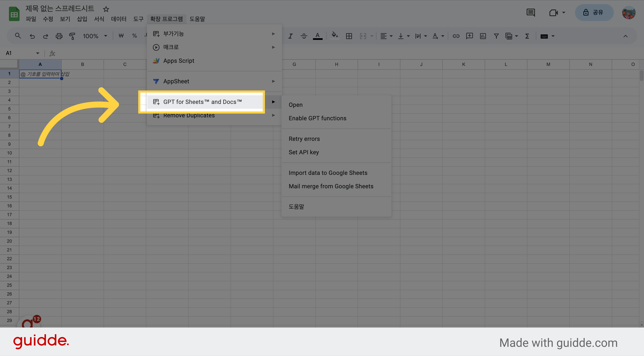Select GPT for Sheets and Docs
The height and width of the screenshot is (356, 644).
214,102
